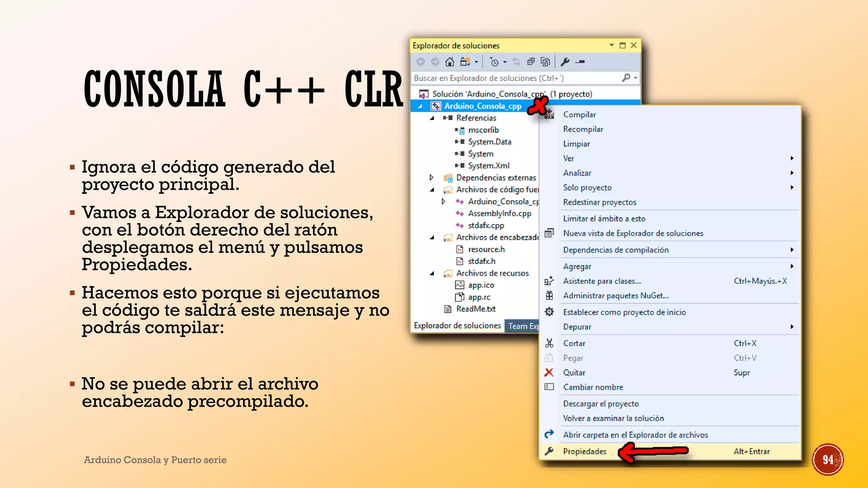
Task: Open the pending changes filter dropdown arrow
Action: click(505, 62)
